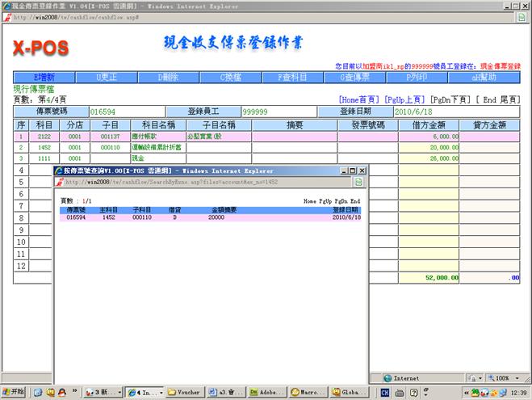Click the P列印 print button
The height and width of the screenshot is (400, 532).
416,78
